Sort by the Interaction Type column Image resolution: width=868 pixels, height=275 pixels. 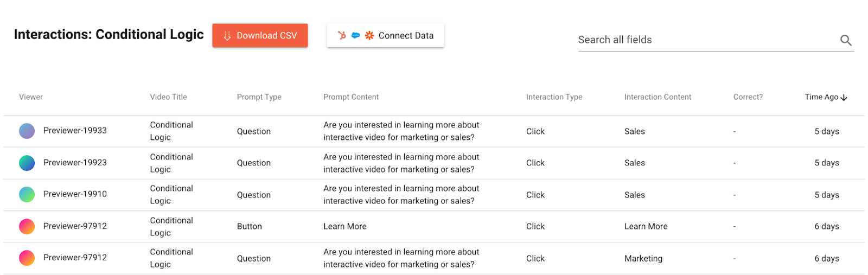tap(554, 97)
